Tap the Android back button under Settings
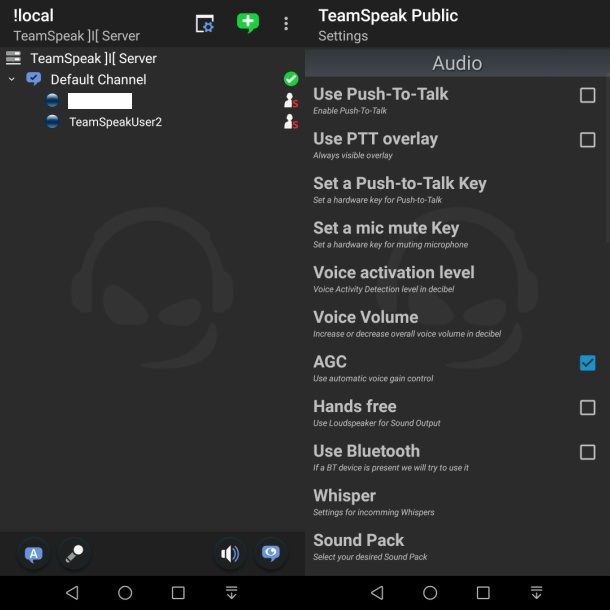Viewport: 610px width, 610px height. click(377, 593)
